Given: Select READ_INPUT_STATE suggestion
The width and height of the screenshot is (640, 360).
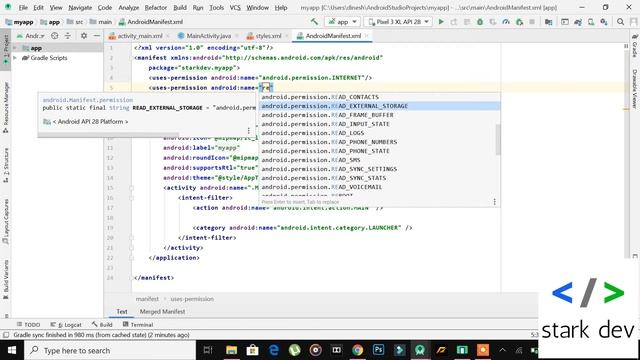Looking at the screenshot, I should (379, 124).
